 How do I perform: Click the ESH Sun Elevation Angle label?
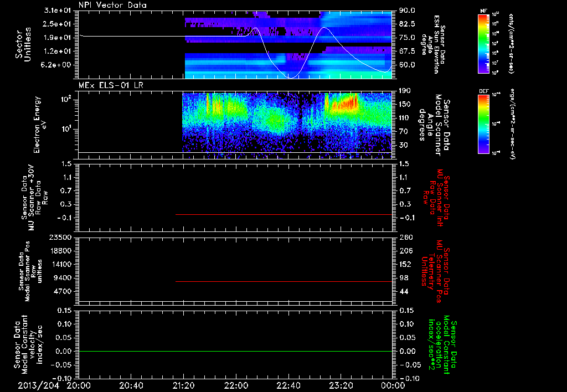pos(433,44)
